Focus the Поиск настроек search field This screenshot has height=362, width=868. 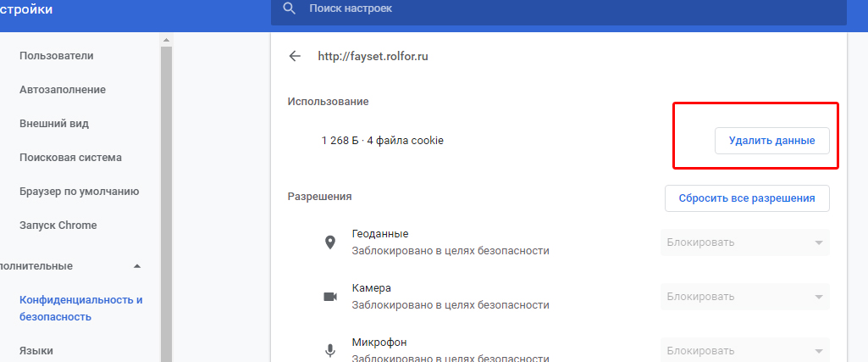pyautogui.click(x=559, y=11)
